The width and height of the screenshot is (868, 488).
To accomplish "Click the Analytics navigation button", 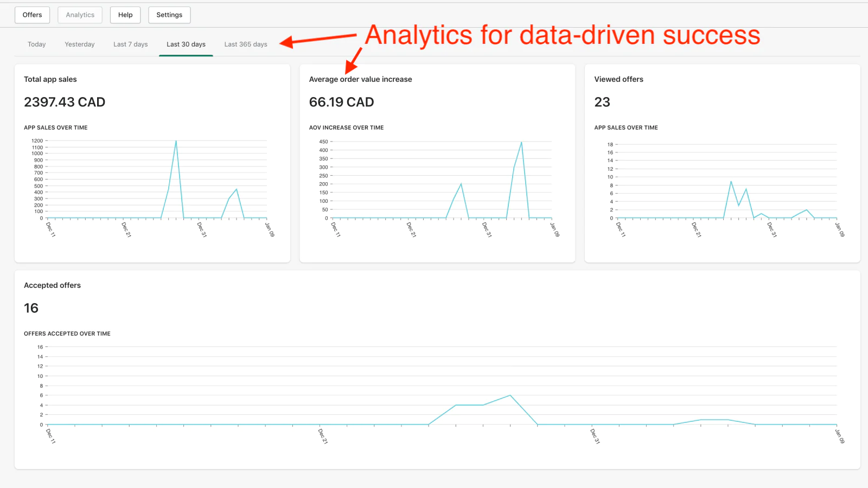I will pos(80,15).
